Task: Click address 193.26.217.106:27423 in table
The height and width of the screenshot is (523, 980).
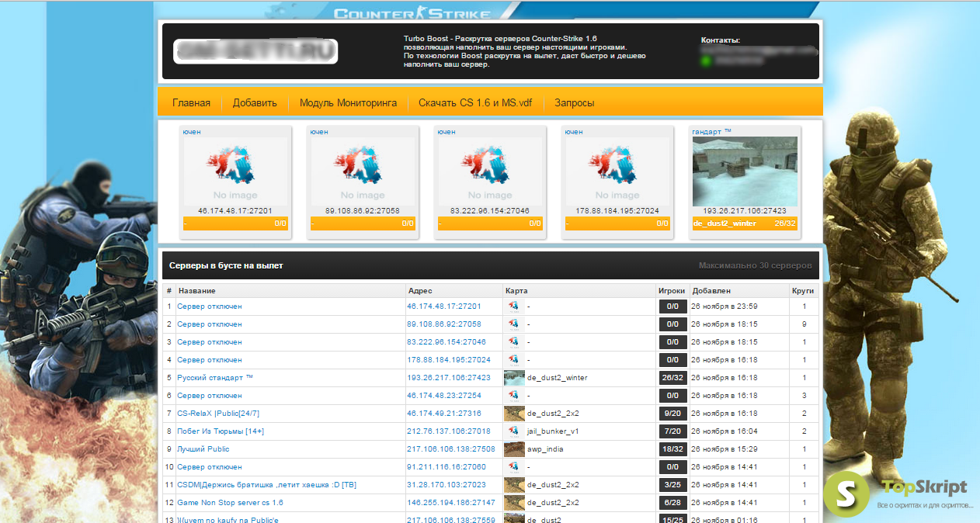Action: [x=449, y=378]
